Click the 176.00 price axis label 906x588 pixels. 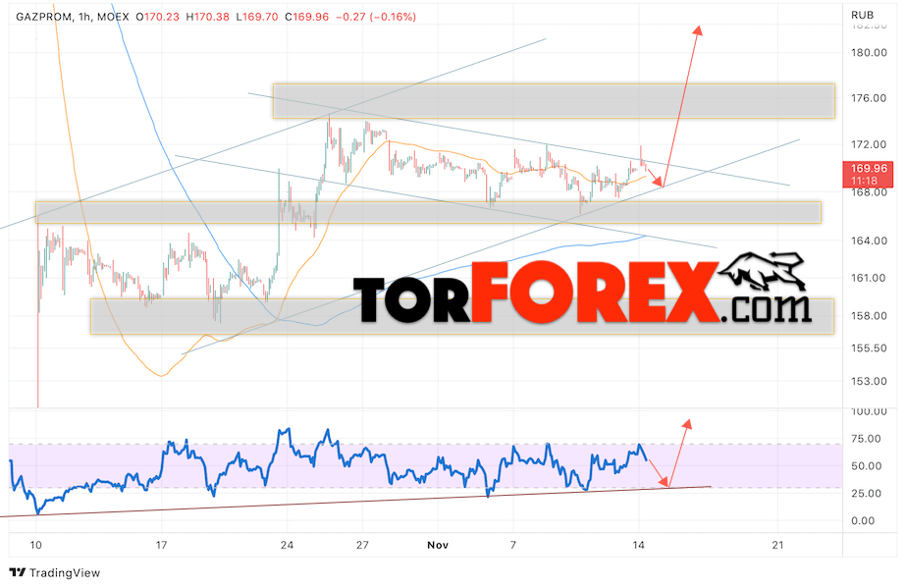pyautogui.click(x=869, y=98)
